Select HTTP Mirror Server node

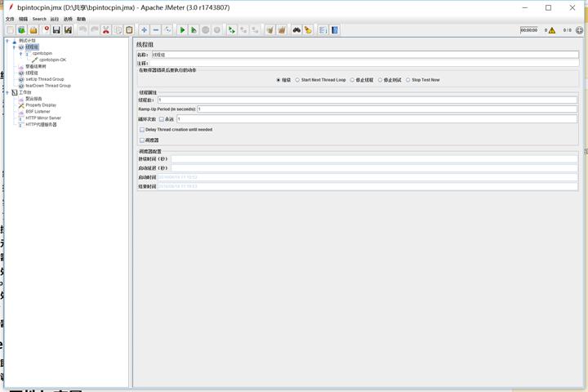43,118
